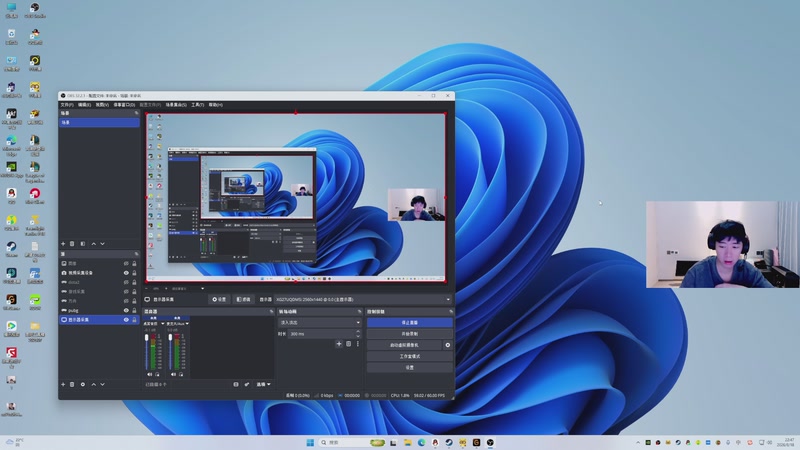
Task: Open the 淡入淡出 transition type dropdown
Action: pos(320,322)
